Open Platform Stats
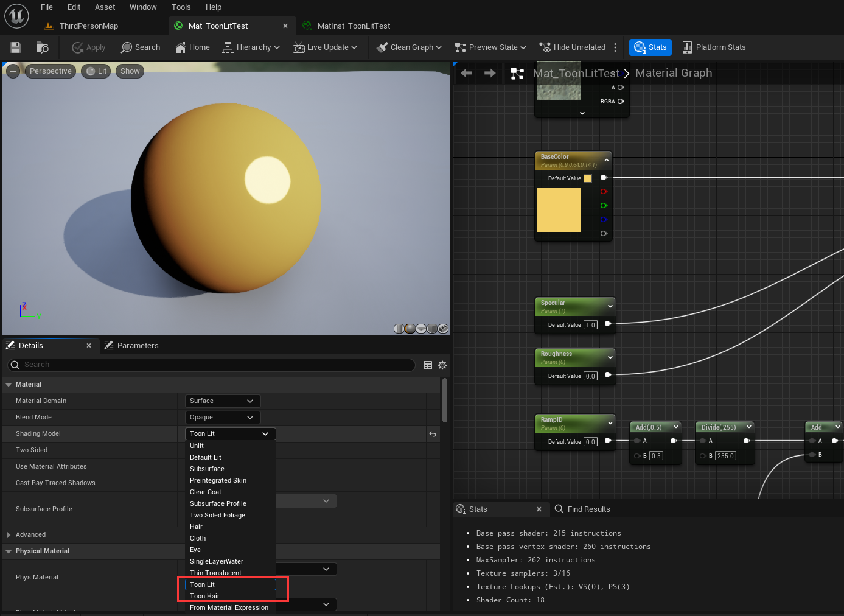This screenshot has height=616, width=844. (x=714, y=47)
